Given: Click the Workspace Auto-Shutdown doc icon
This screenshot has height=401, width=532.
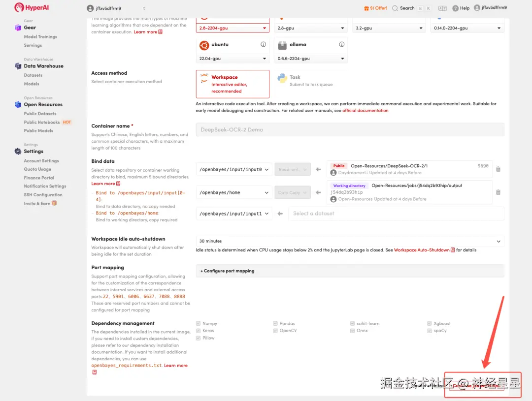Looking at the screenshot, I should tap(453, 250).
